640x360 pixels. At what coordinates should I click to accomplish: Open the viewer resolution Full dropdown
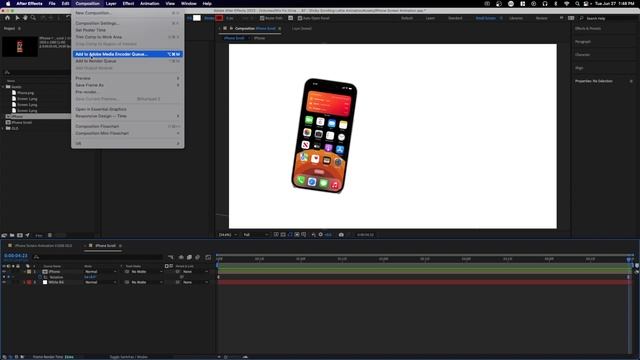point(256,235)
